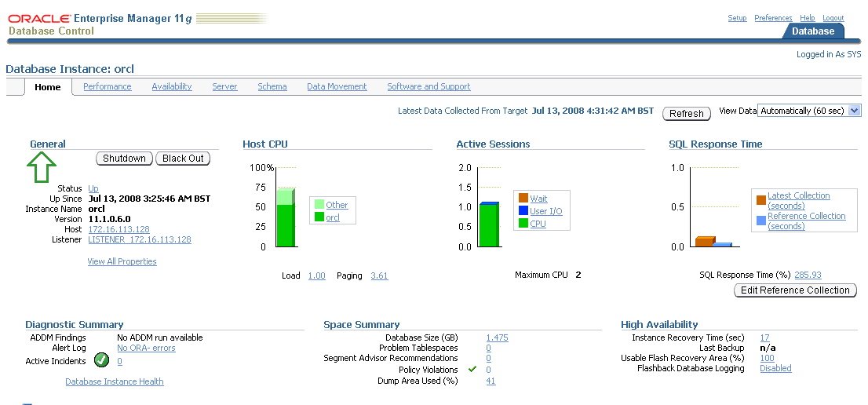Viewport: 868px width, 405px height.
Task: Click the Logout link
Action: pyautogui.click(x=833, y=18)
